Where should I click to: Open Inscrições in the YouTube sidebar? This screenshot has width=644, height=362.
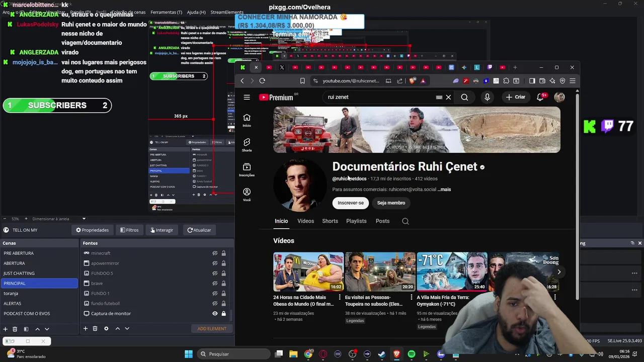pos(247,169)
